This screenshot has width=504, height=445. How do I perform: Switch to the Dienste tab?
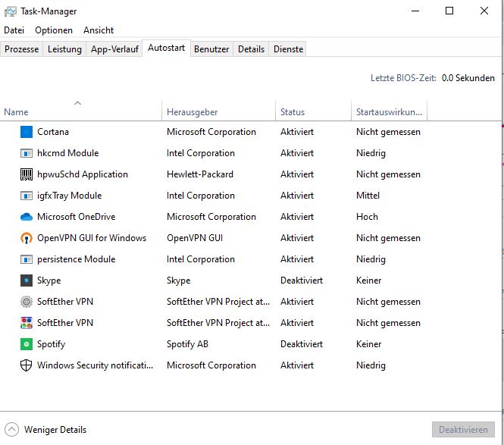[x=288, y=49]
